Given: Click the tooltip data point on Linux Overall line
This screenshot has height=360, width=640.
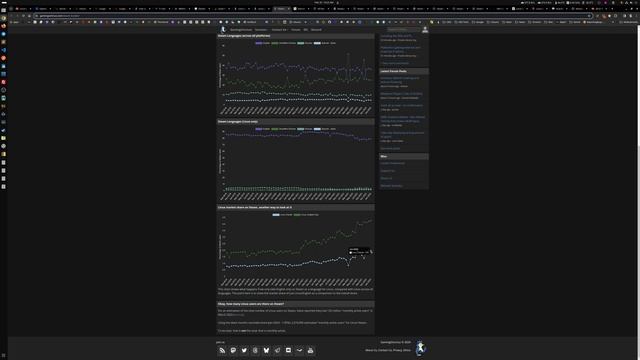Looking at the screenshot, I should (x=371, y=252).
